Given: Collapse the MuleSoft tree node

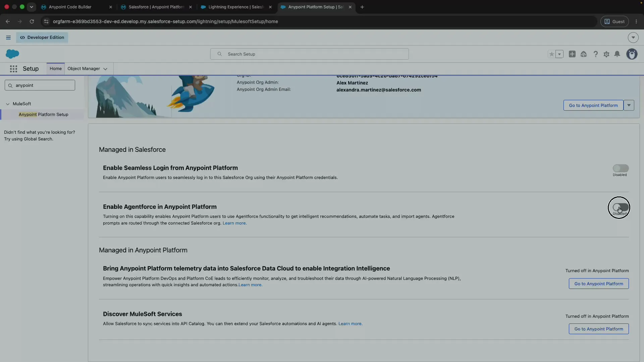Looking at the screenshot, I should click(8, 104).
